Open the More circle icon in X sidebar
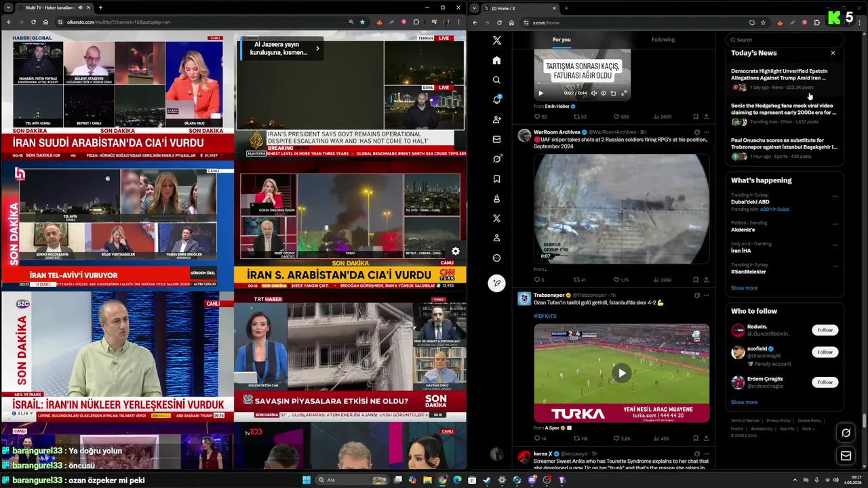The width and height of the screenshot is (868, 488). coord(496,258)
